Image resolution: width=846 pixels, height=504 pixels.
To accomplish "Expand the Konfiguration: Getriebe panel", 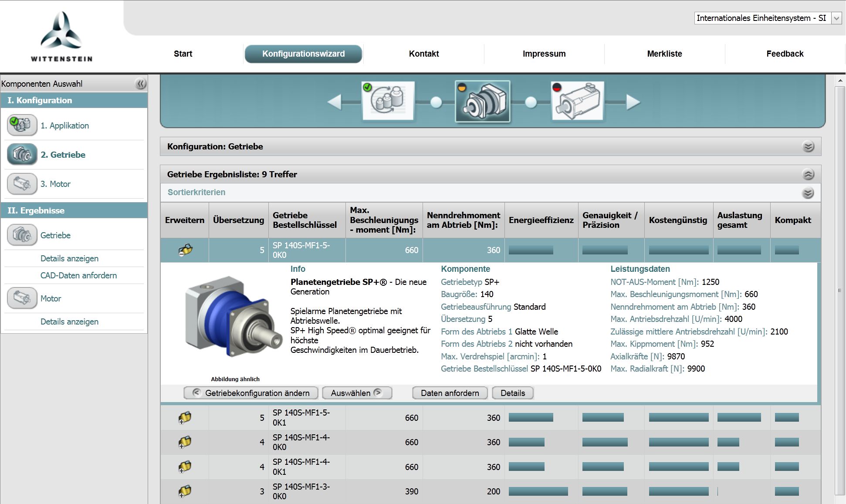I will 808,147.
